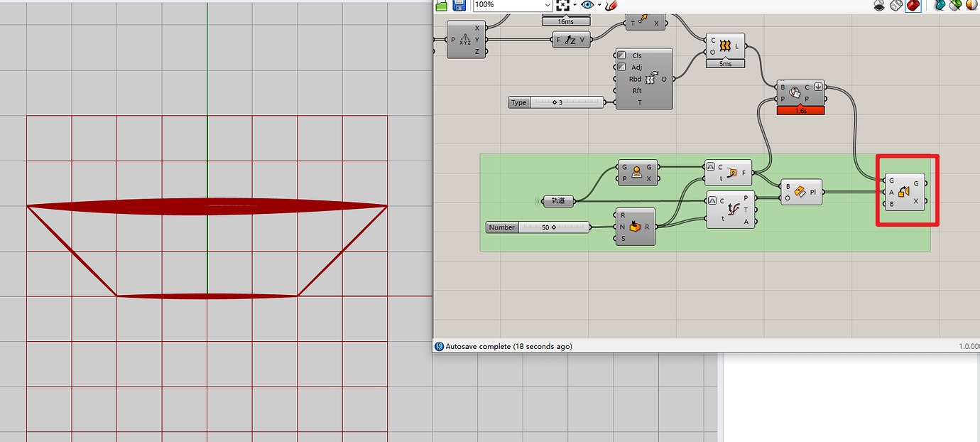Expand the eye views dropdown arrow
Viewport: 980px width, 442px height.
[599, 5]
